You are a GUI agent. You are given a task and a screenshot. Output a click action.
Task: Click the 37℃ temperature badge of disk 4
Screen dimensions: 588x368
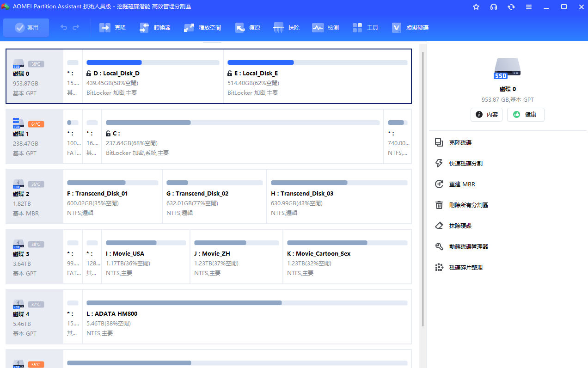pos(36,305)
